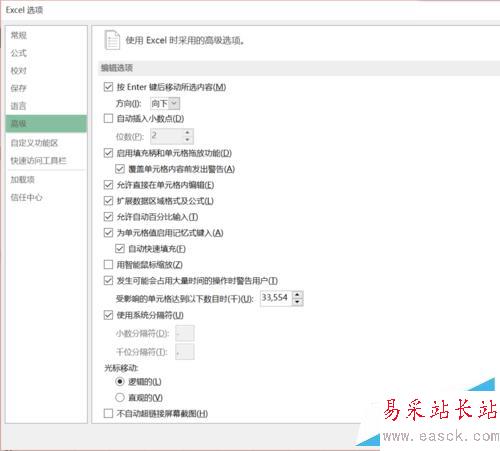The image size is (500, 451).
Task: Decrease the 33,554 value with down arrow
Action: [x=297, y=302]
